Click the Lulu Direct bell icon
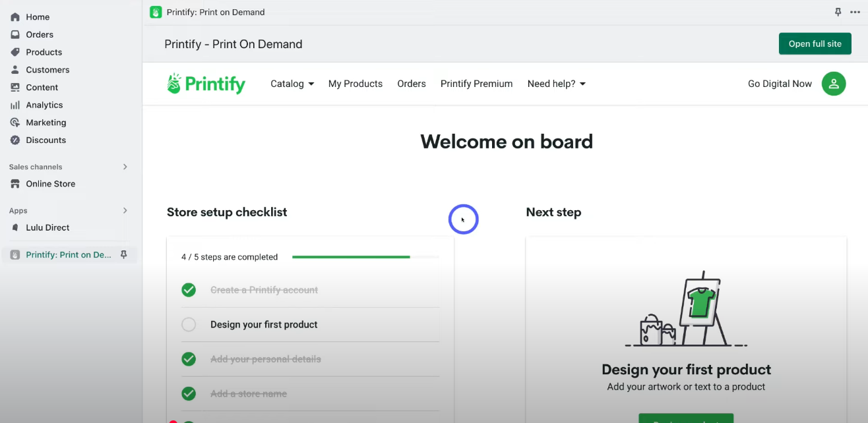The height and width of the screenshot is (423, 868). click(x=15, y=227)
